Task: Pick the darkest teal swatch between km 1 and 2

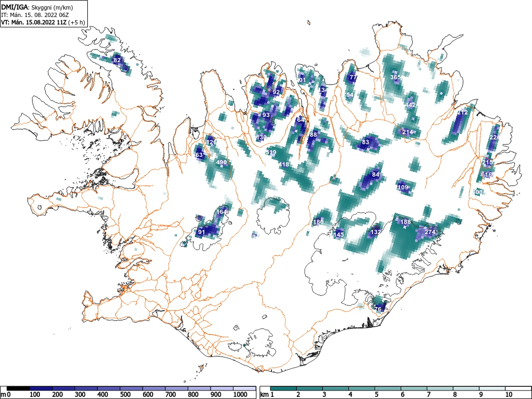Action: tap(284, 388)
